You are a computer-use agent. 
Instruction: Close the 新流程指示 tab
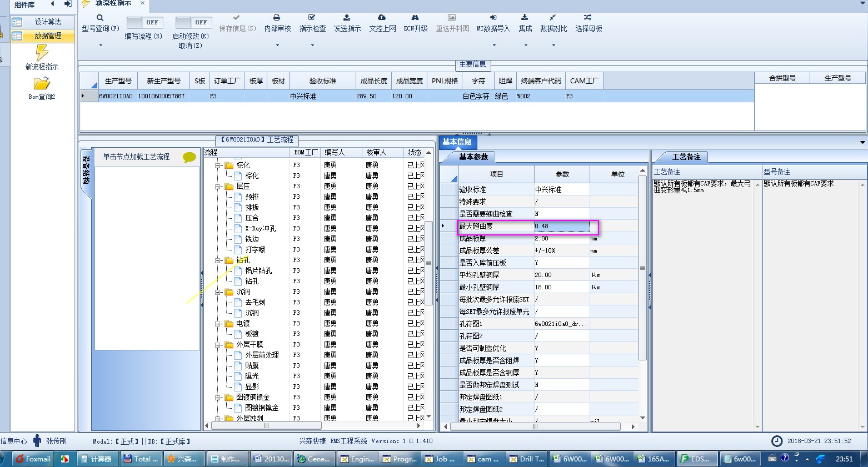pos(142,3)
